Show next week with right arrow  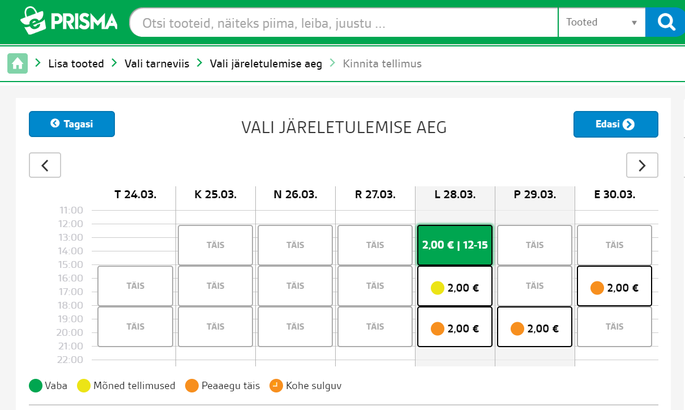tap(642, 165)
